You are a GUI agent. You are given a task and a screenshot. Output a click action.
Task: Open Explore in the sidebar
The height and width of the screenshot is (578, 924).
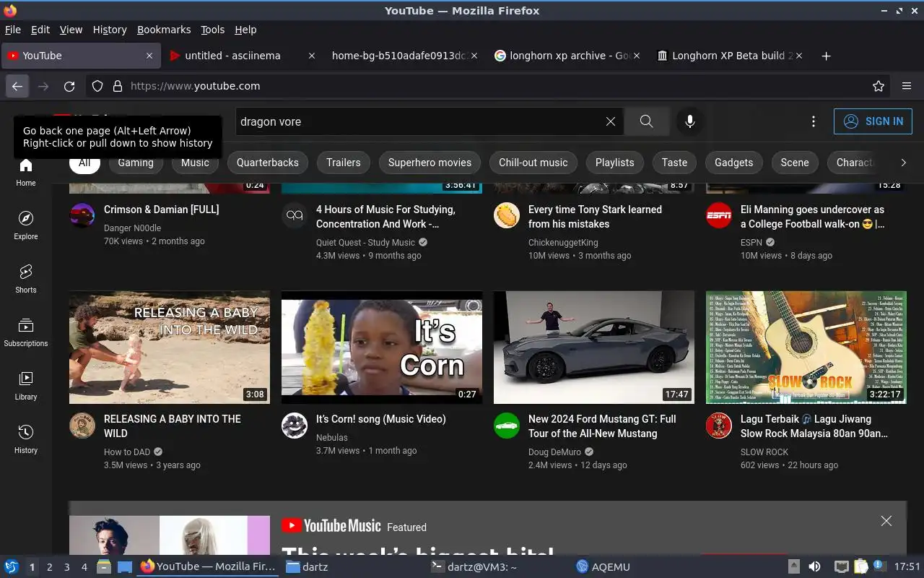(26, 226)
